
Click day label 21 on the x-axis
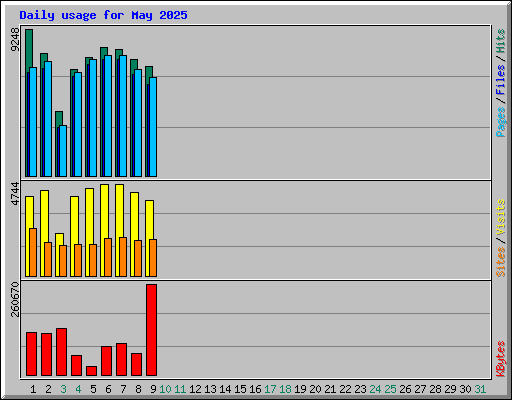330,389
